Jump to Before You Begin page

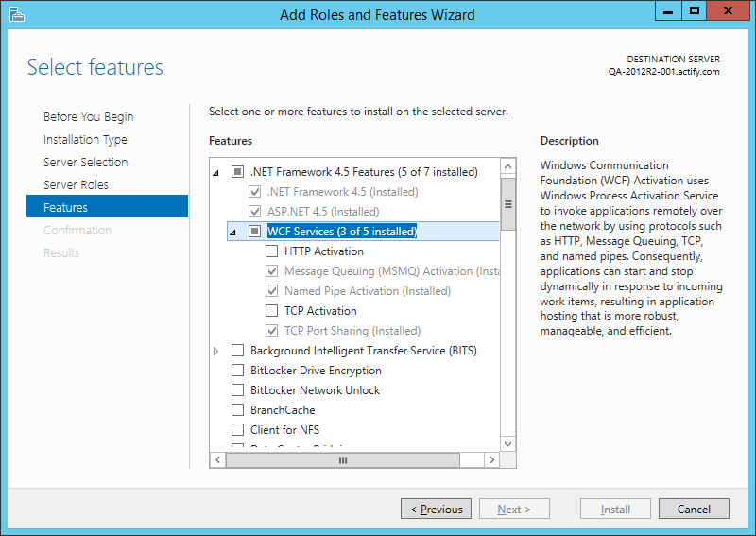coord(88,117)
